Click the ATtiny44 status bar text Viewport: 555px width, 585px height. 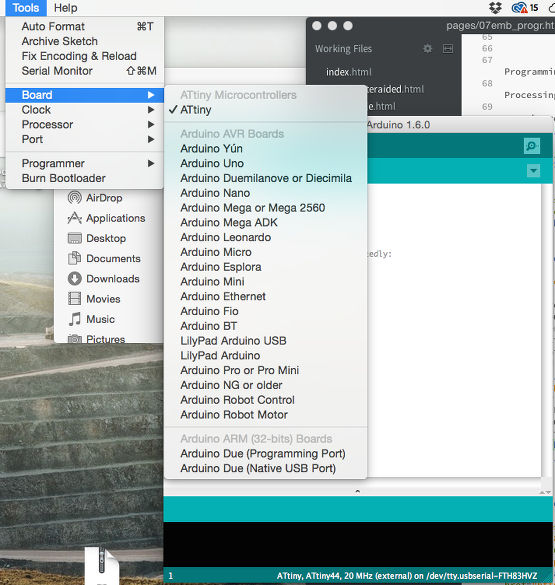click(407, 576)
